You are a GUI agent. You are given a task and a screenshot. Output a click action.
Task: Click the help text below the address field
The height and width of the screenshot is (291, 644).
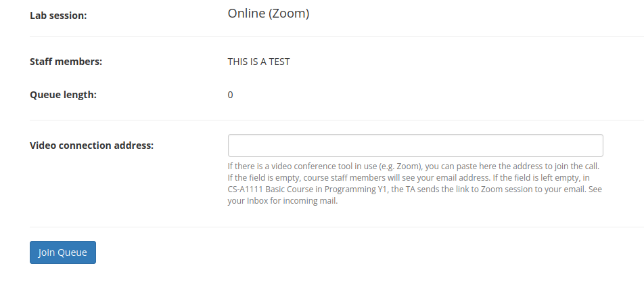414,183
